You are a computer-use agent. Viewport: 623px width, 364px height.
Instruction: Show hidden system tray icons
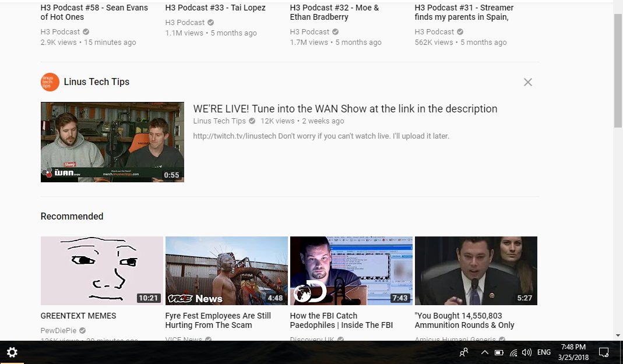point(485,352)
